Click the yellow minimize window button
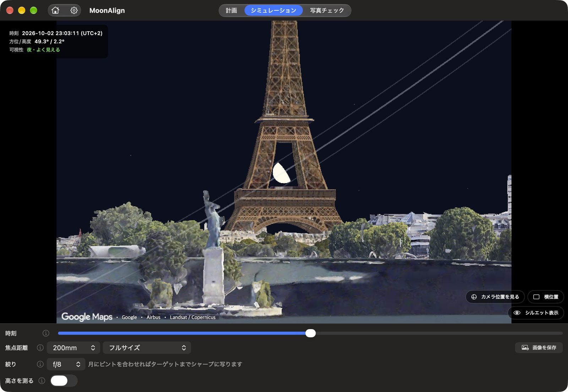This screenshot has width=568, height=392. pos(22,10)
